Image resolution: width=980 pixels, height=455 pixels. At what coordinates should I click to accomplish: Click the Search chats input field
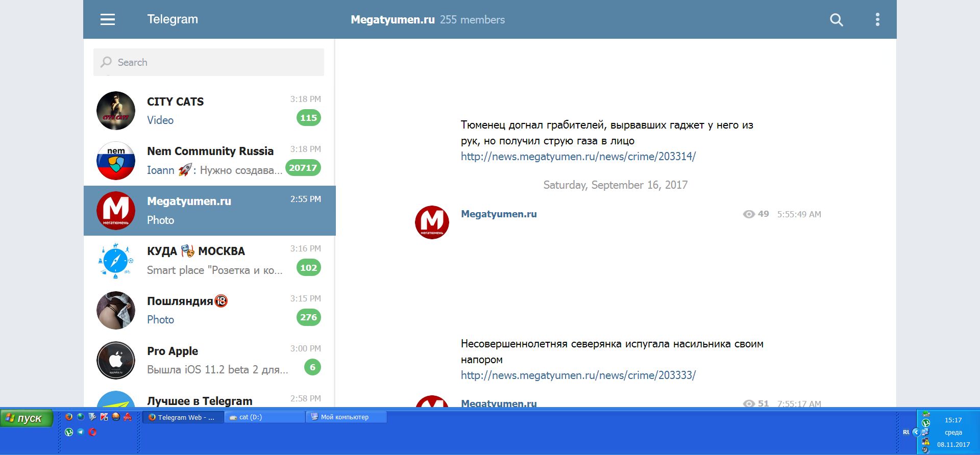point(209,62)
